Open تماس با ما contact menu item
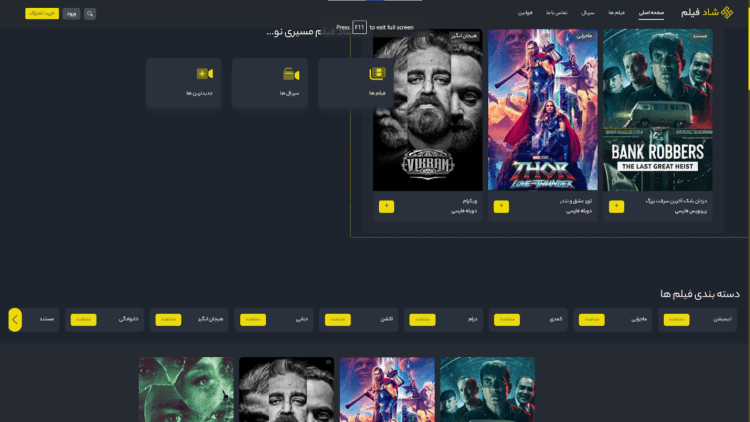This screenshot has height=422, width=750. pos(557,13)
